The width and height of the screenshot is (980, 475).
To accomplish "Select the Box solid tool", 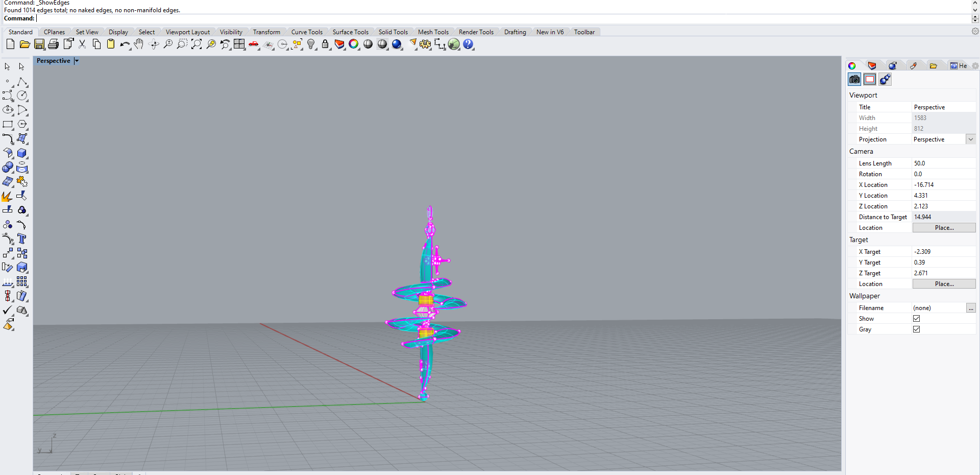I will 22,153.
